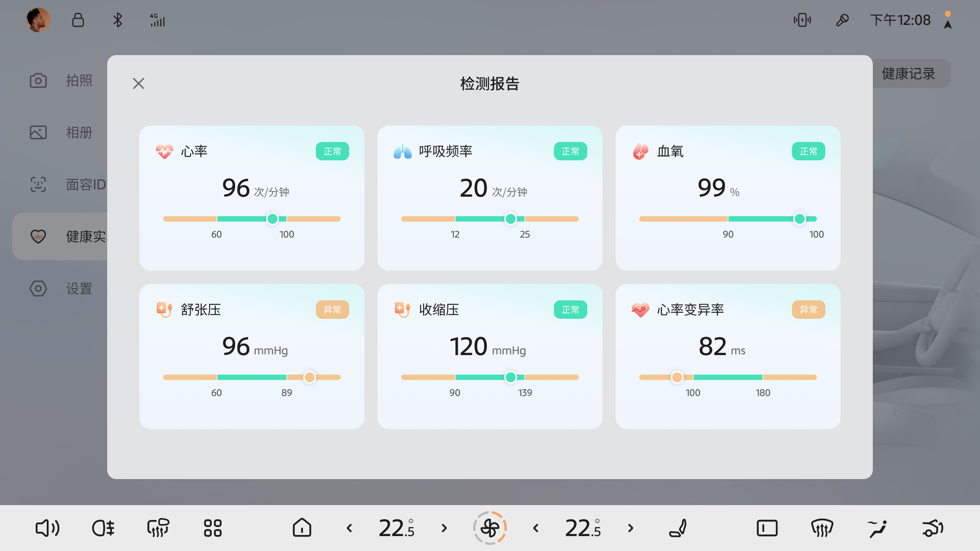Go to home screen icon

[302, 528]
